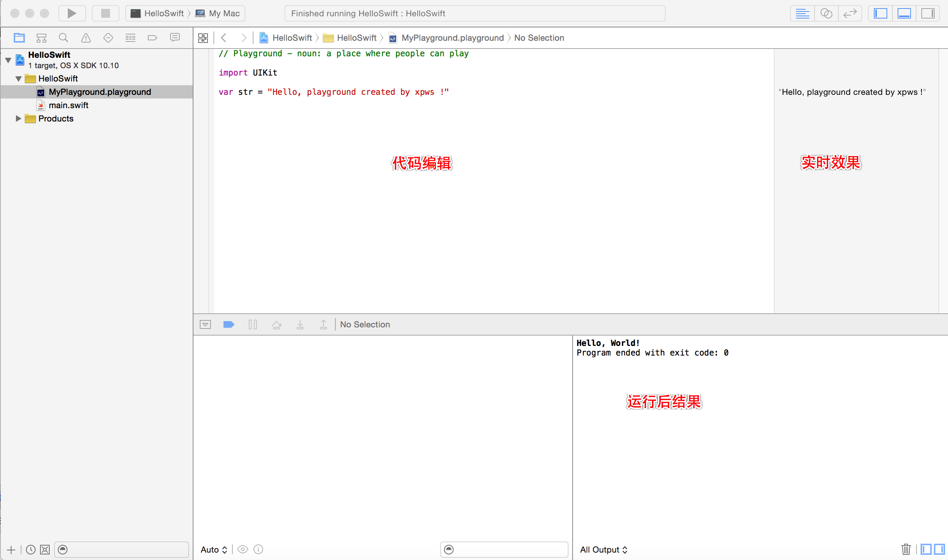
Task: Open the Debug navigator tab
Action: (x=130, y=38)
